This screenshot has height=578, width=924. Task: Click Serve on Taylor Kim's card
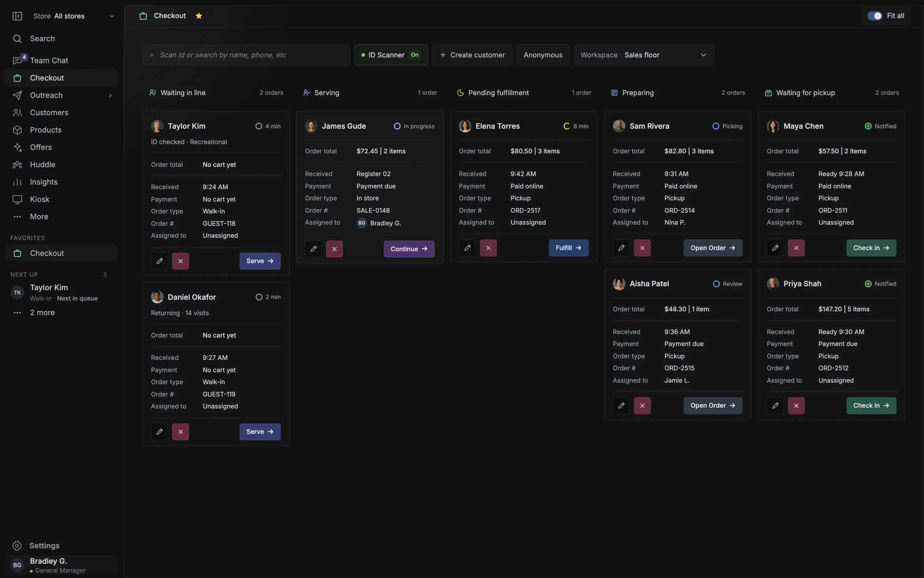tap(260, 261)
